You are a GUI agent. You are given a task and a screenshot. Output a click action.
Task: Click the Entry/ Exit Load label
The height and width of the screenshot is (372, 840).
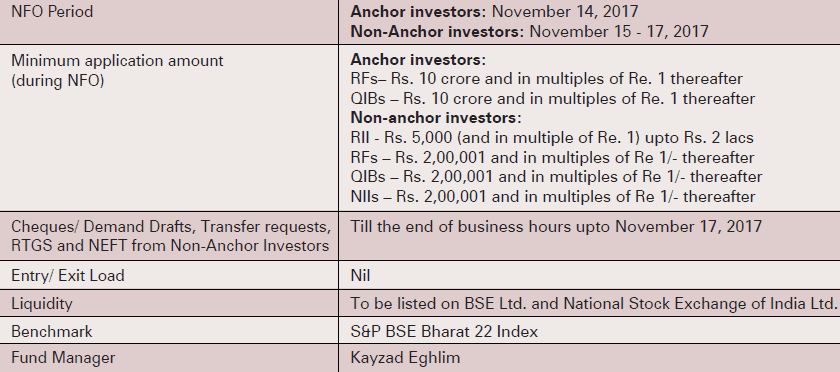tap(68, 276)
